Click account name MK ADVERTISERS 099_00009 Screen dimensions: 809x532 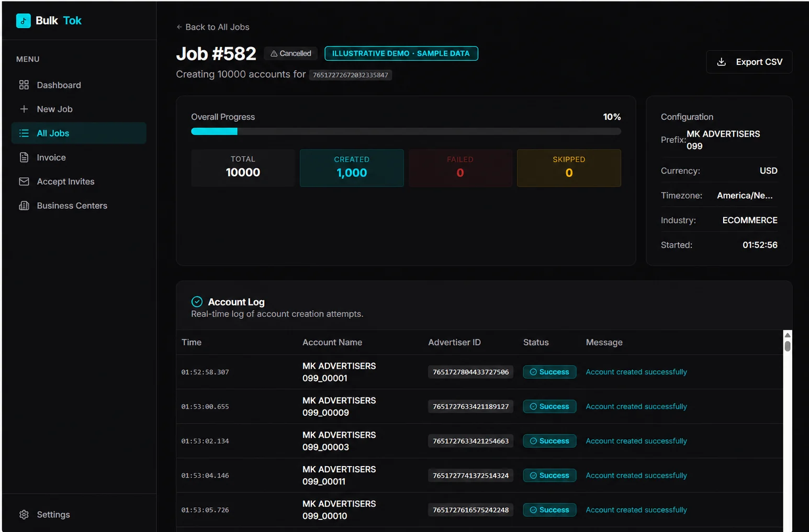pyautogui.click(x=339, y=406)
